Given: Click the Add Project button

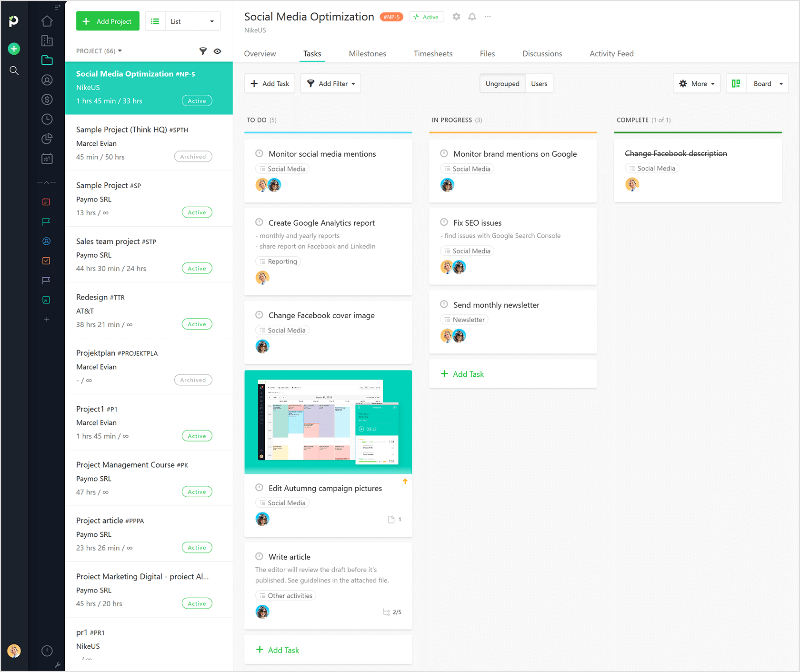Looking at the screenshot, I should click(108, 21).
